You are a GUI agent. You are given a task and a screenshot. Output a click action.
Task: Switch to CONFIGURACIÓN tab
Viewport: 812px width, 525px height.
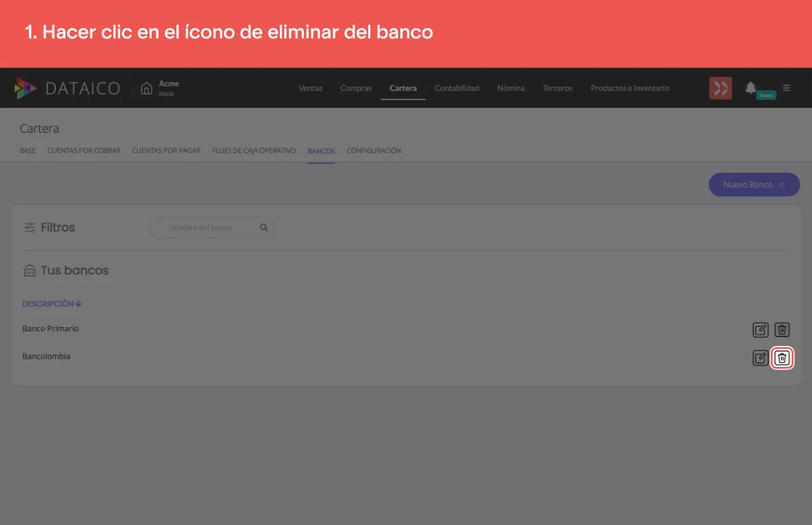click(374, 150)
